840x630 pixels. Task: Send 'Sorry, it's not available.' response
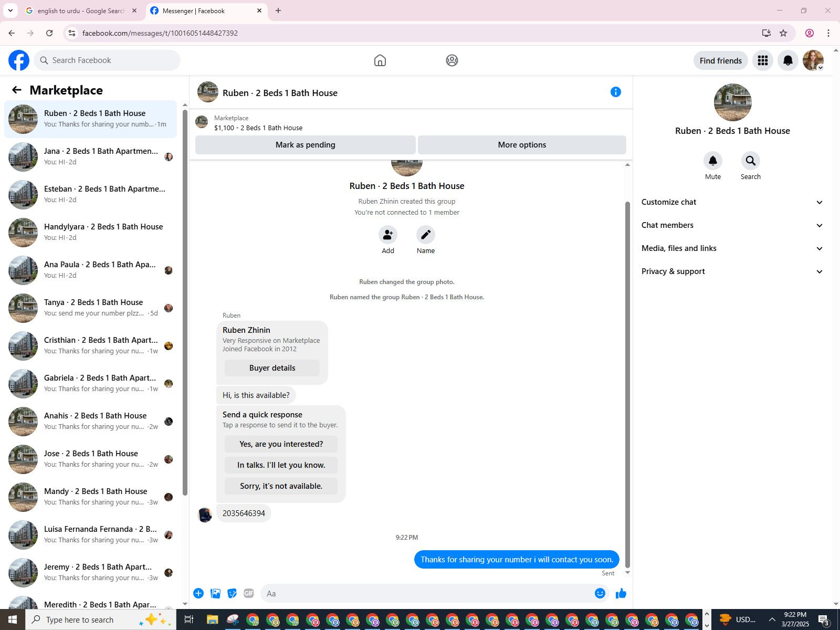(x=281, y=486)
